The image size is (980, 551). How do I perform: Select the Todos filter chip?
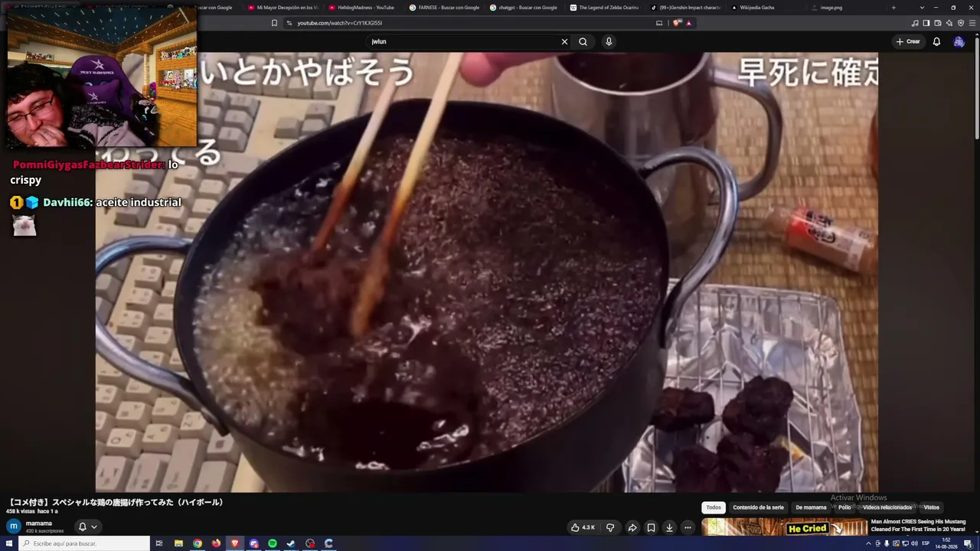714,507
